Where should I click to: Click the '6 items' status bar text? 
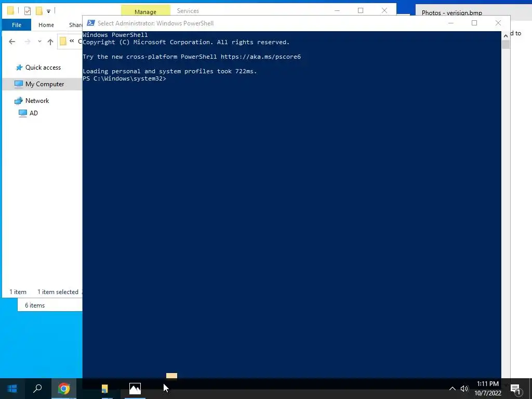point(35,305)
